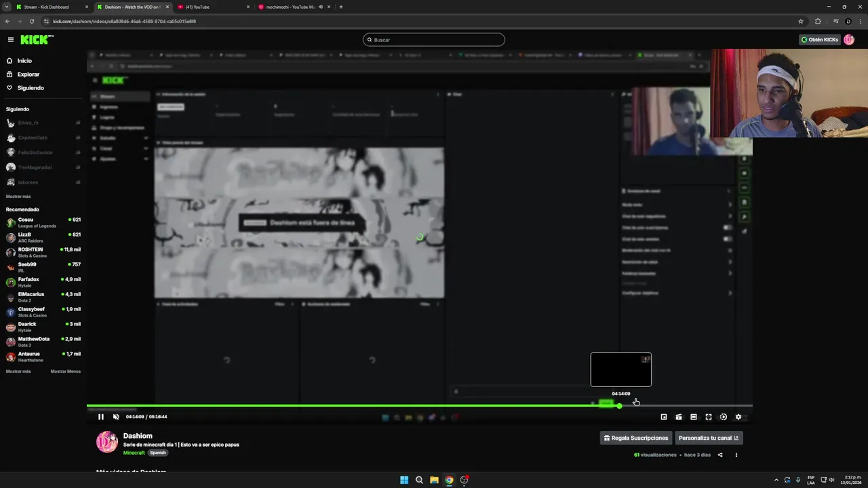Collapse recommended list with Mostrar Menos

click(66, 371)
